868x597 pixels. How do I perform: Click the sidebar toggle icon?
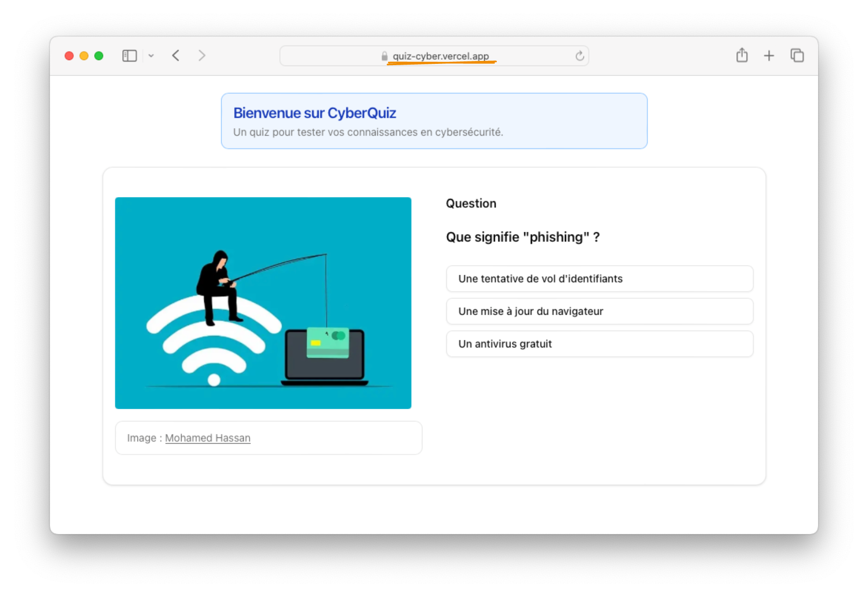tap(129, 55)
